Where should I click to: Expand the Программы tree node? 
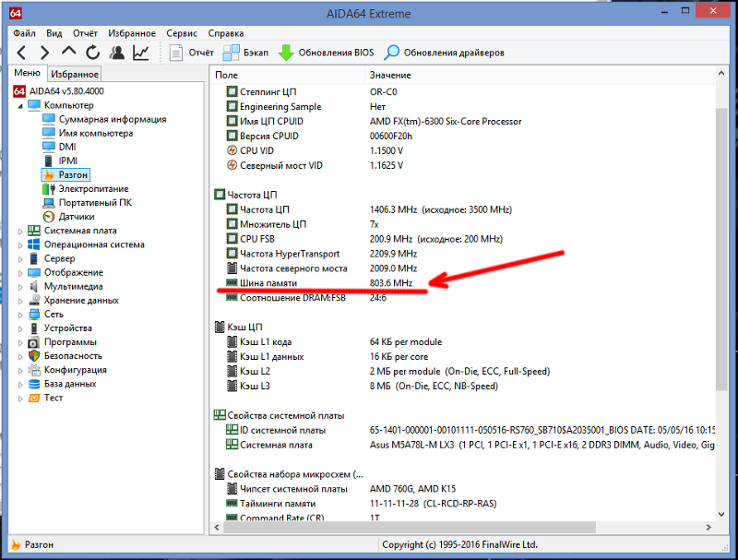[x=20, y=342]
